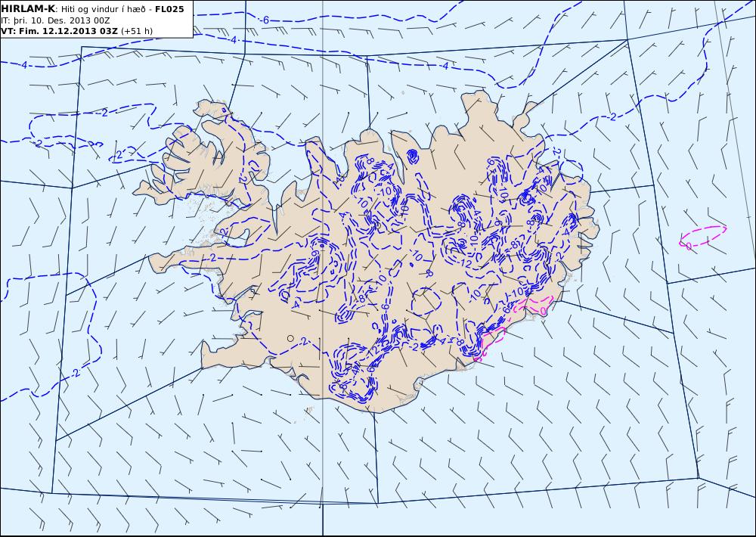The image size is (756, 537).
Task: Click the small circle marker in southwest Iceland
Action: pos(290,338)
